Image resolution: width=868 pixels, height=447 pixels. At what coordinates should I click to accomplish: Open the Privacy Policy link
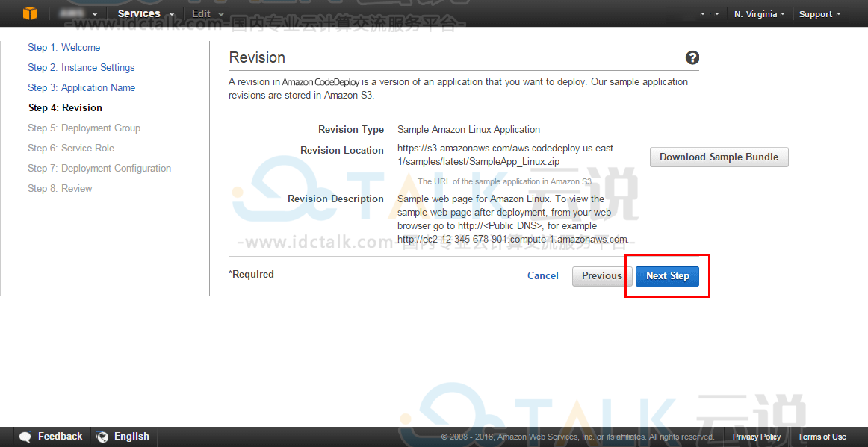[757, 437]
